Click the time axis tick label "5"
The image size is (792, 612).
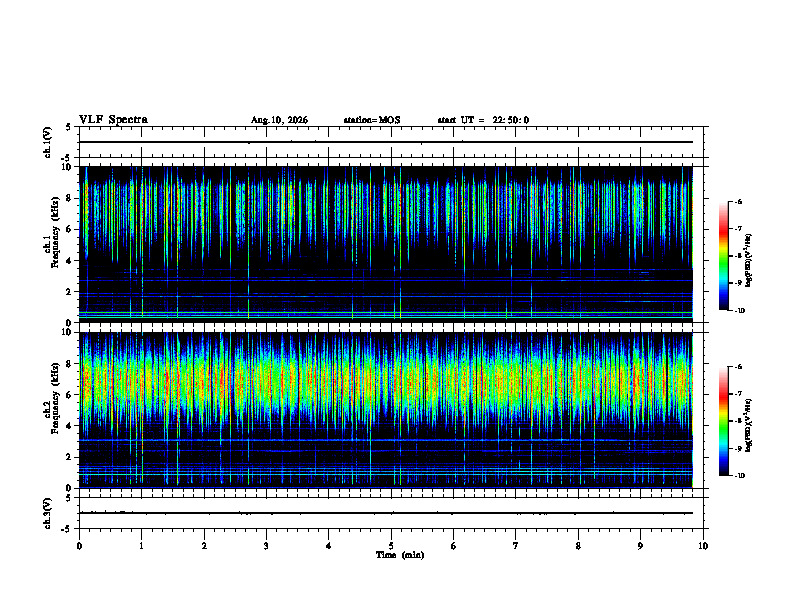pos(391,546)
